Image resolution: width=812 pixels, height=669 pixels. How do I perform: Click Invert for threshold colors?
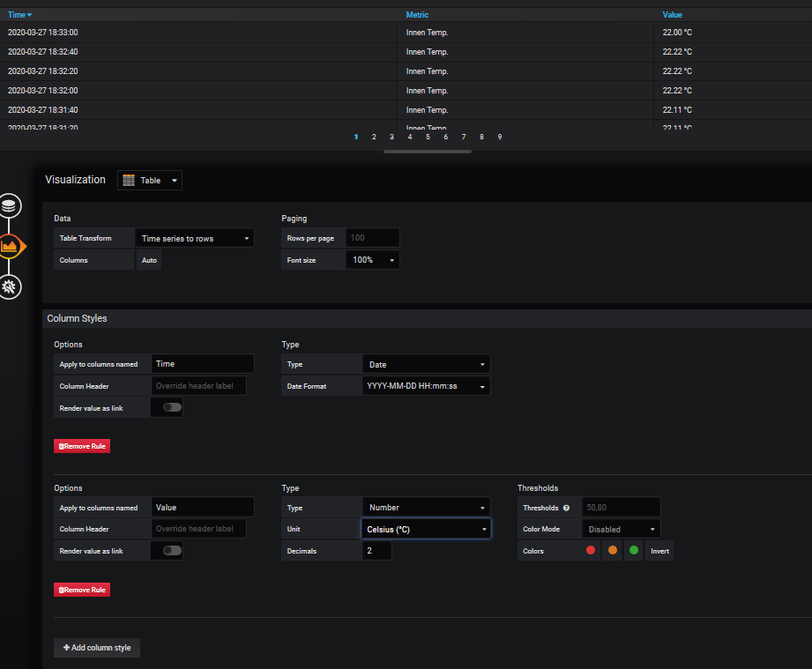659,551
